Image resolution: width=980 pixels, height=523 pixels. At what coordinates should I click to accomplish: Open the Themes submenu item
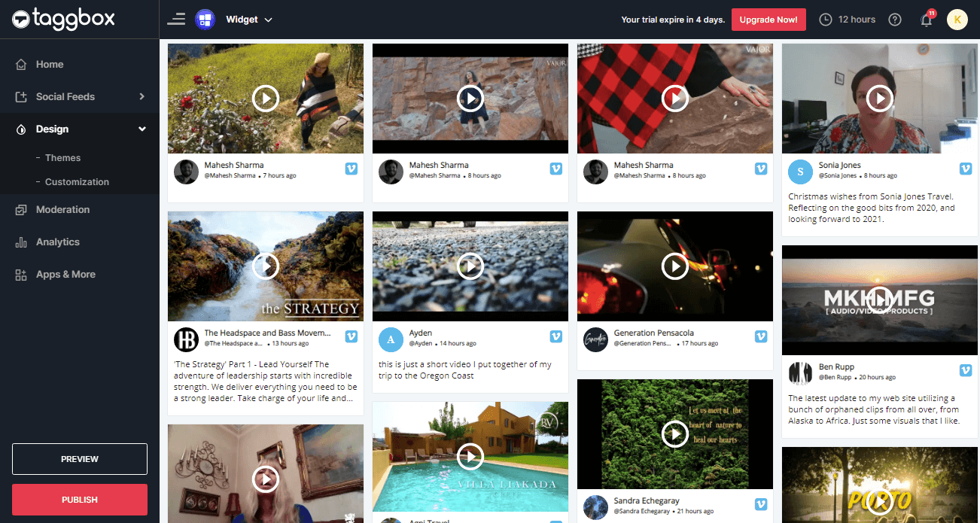click(x=62, y=158)
